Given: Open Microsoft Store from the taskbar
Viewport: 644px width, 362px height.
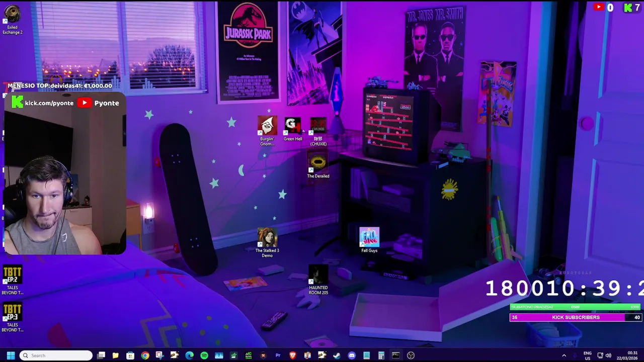Looking at the screenshot, I should (x=130, y=355).
